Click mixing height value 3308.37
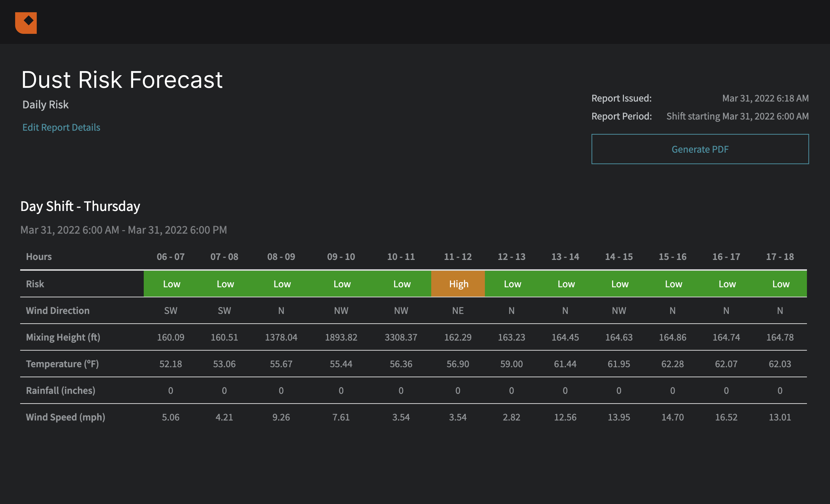This screenshot has width=830, height=504. coord(401,337)
